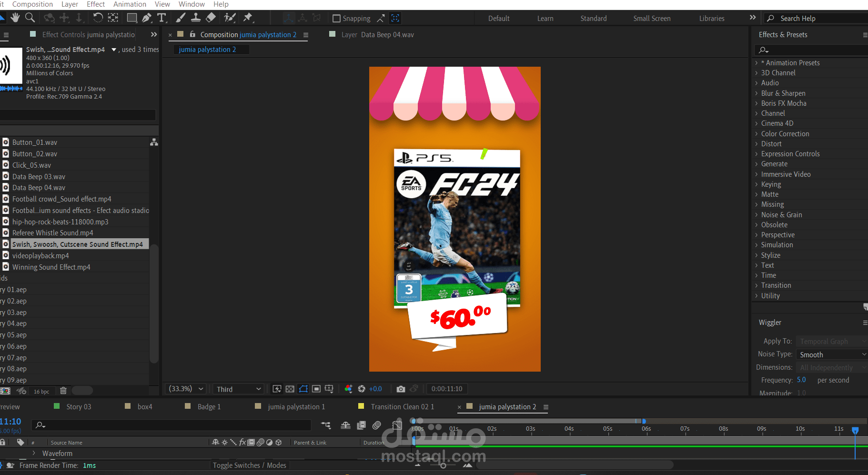
Task: Open the Third resolution dropdown
Action: coord(238,389)
